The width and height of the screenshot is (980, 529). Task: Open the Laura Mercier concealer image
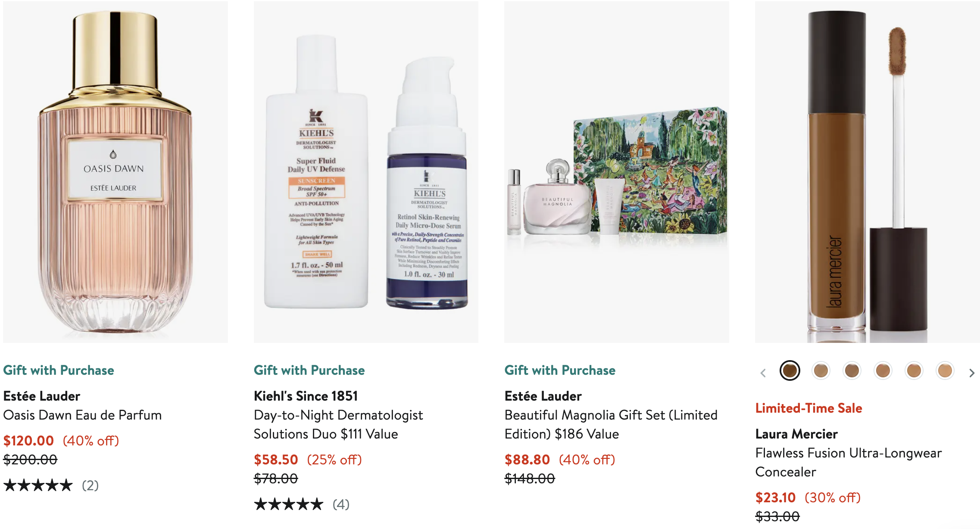click(x=867, y=172)
